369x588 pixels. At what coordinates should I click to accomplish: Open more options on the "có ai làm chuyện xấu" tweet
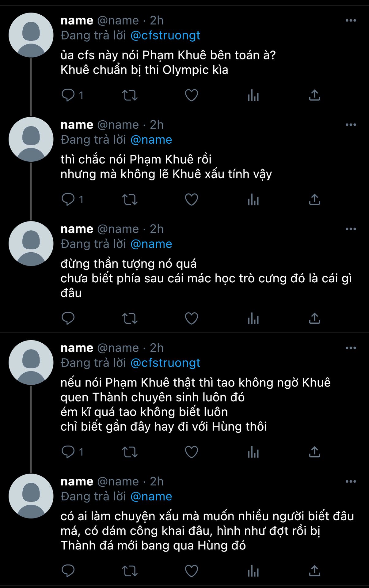[351, 481]
